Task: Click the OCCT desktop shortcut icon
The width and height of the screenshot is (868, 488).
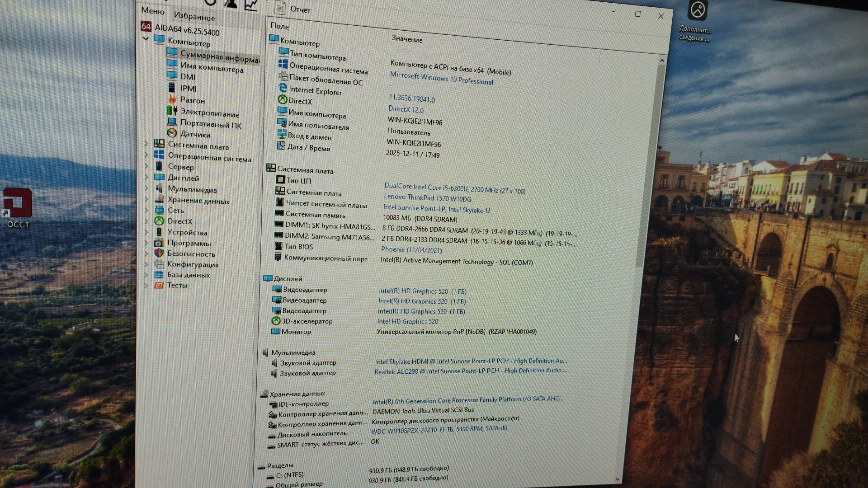Action: tap(17, 203)
